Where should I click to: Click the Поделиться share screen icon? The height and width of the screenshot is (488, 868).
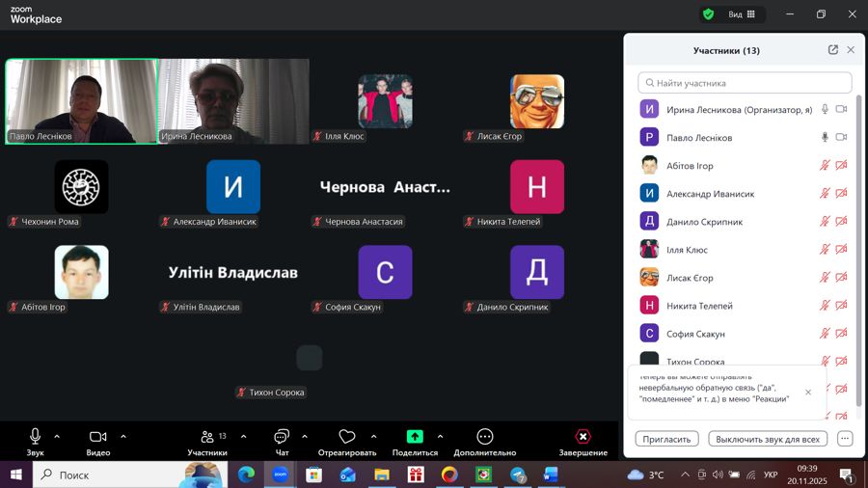(x=415, y=437)
